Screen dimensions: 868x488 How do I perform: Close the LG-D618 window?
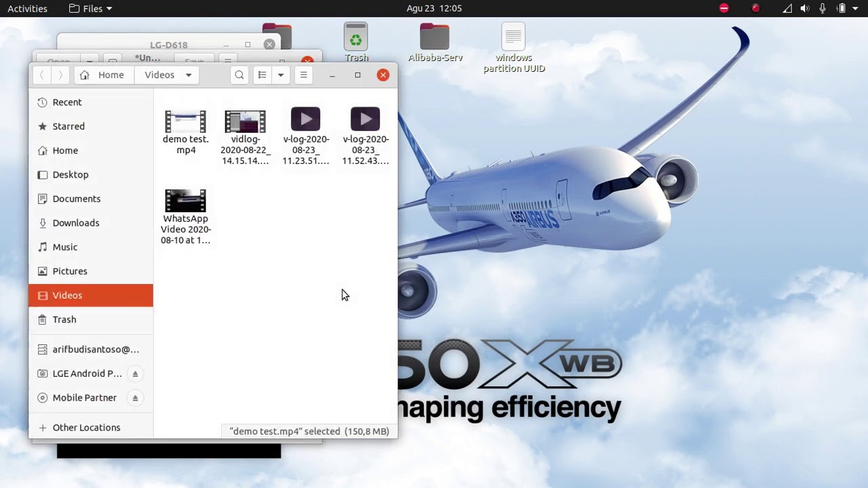[269, 45]
